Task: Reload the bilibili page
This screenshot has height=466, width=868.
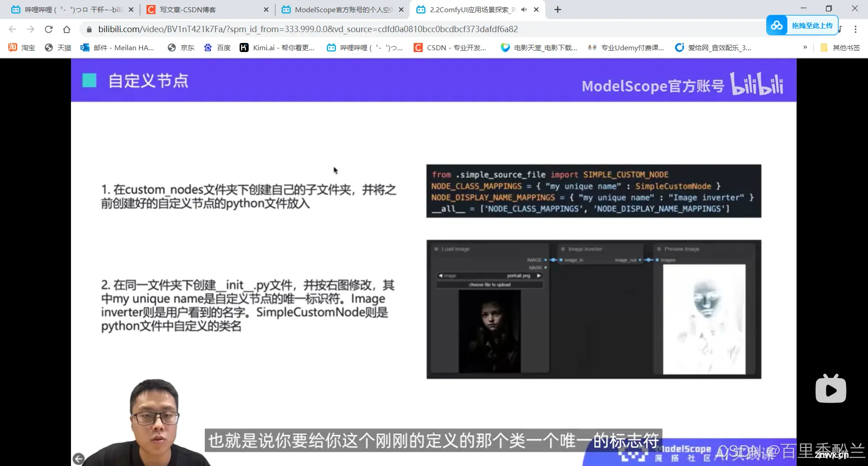Action: [x=48, y=29]
